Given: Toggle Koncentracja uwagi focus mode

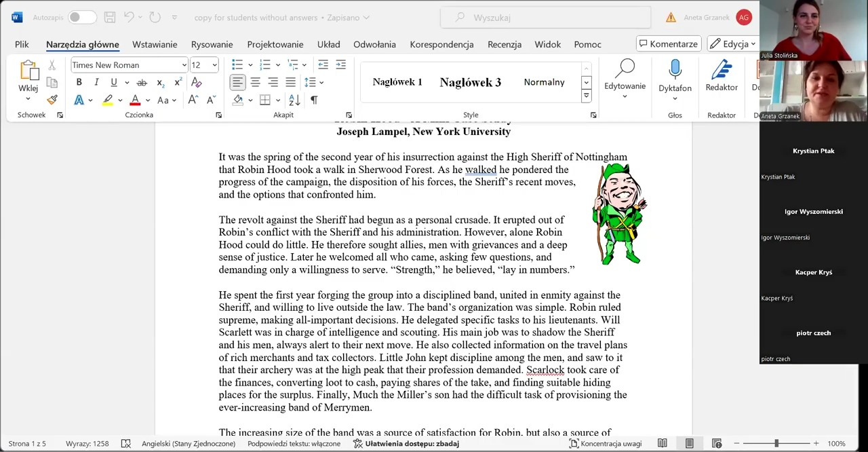Looking at the screenshot, I should 606,443.
